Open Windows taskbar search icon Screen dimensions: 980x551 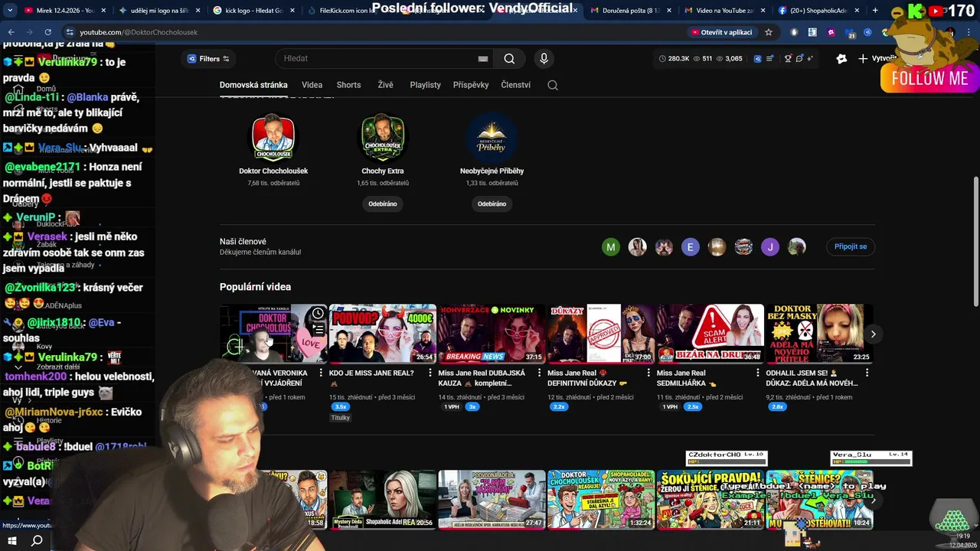coord(36,541)
